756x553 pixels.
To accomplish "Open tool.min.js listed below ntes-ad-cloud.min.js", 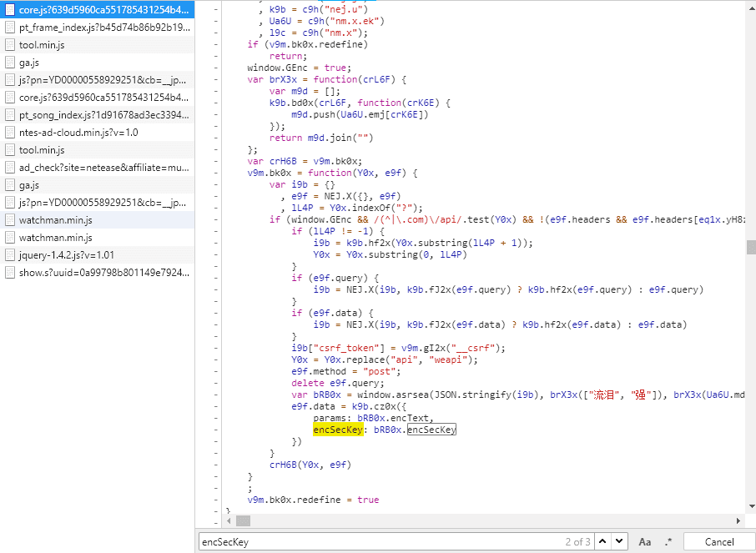I will [97, 150].
